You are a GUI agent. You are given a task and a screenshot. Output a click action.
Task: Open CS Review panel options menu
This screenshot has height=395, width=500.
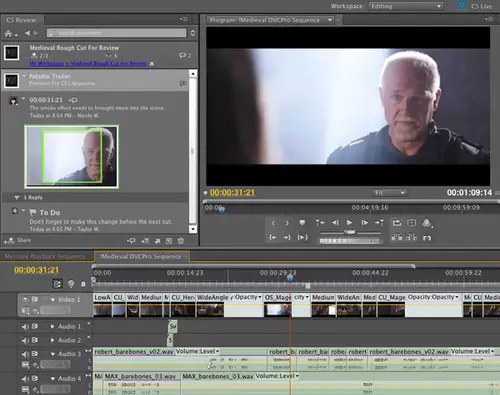(x=184, y=19)
